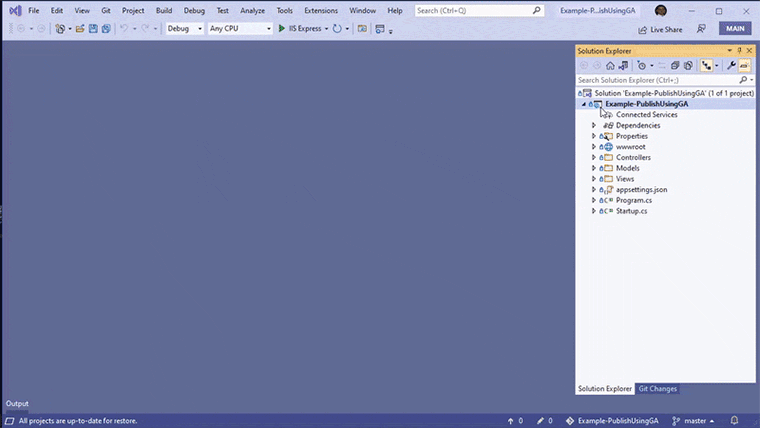The width and height of the screenshot is (760, 428).
Task: Start debugging with IIS Express play button
Action: tap(282, 28)
